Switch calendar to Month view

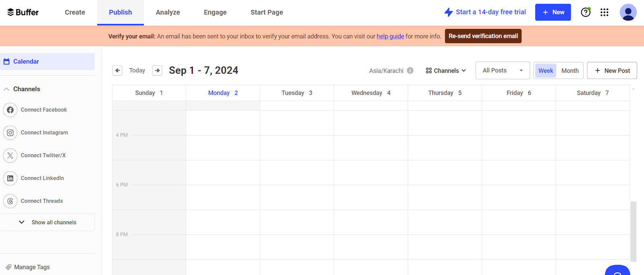pyautogui.click(x=570, y=71)
